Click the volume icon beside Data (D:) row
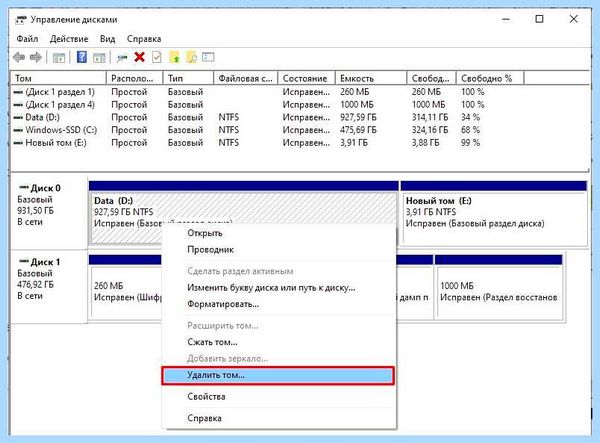The height and width of the screenshot is (443, 600). click(18, 117)
